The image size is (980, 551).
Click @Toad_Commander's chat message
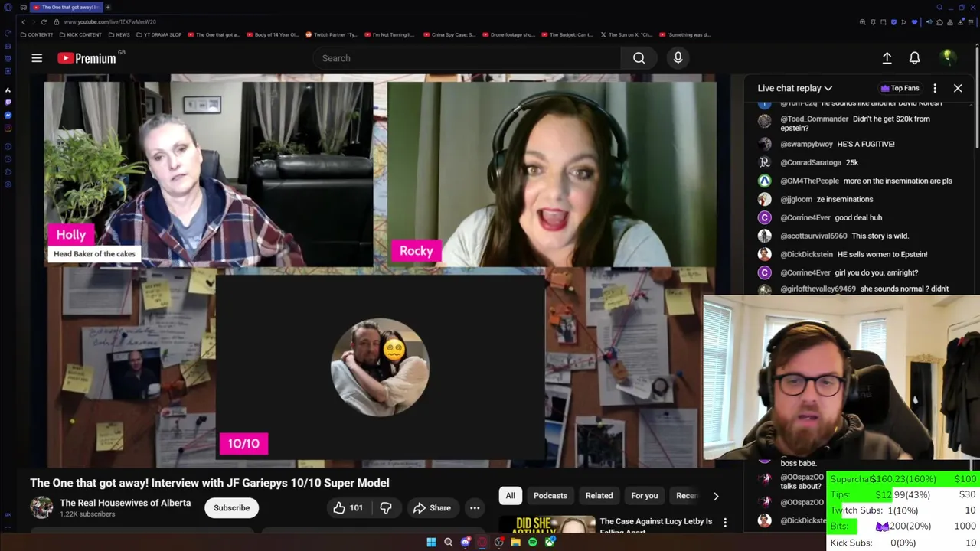[856, 123]
